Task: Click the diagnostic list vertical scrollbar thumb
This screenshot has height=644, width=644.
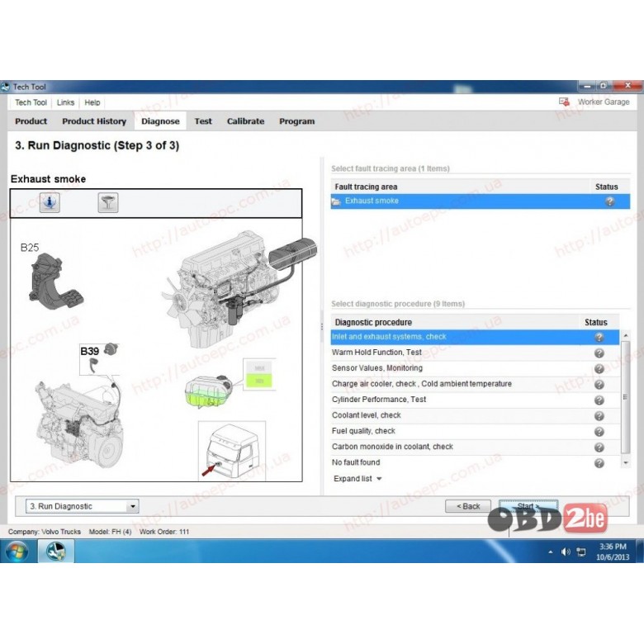Action: (626, 397)
